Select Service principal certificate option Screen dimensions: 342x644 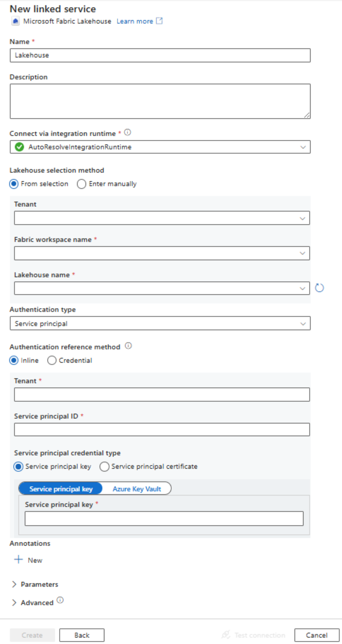(104, 466)
